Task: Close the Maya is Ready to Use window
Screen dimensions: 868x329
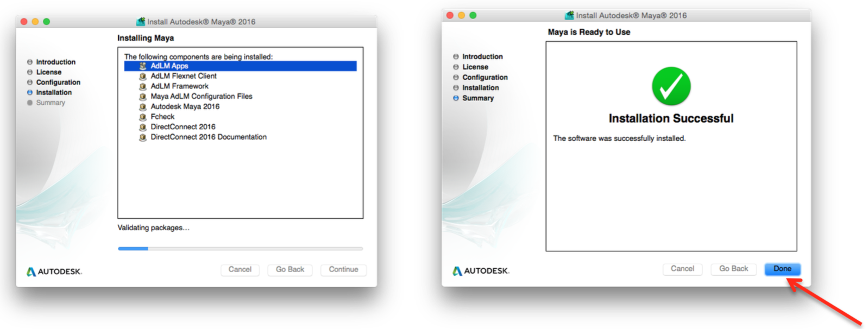Action: [x=450, y=15]
